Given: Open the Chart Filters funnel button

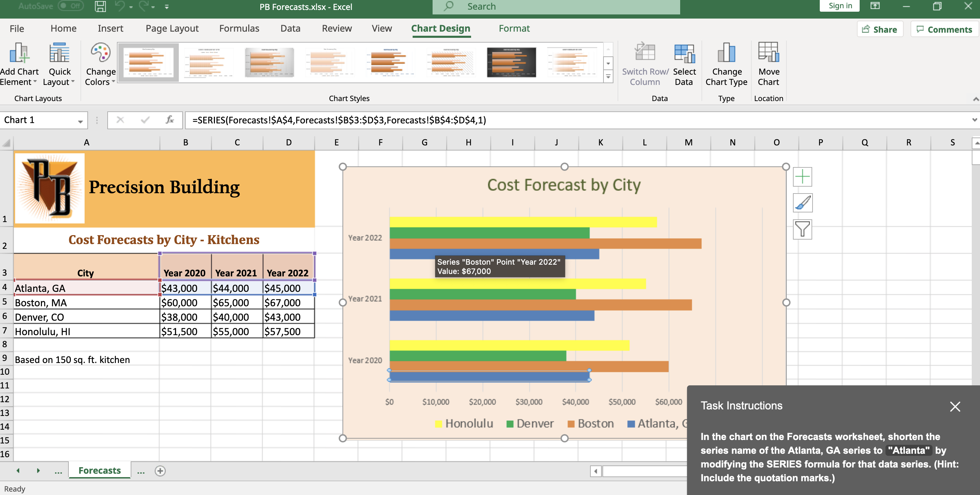Looking at the screenshot, I should pyautogui.click(x=802, y=229).
